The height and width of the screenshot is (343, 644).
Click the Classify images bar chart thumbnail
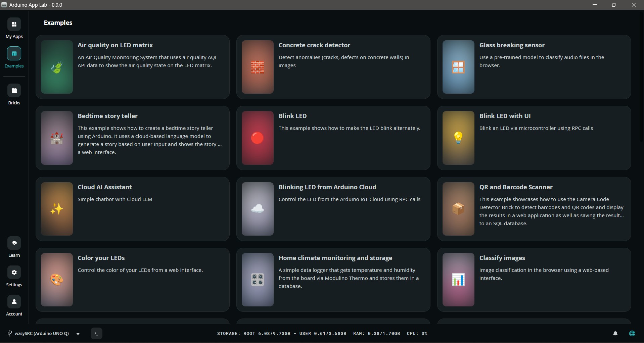(x=458, y=280)
